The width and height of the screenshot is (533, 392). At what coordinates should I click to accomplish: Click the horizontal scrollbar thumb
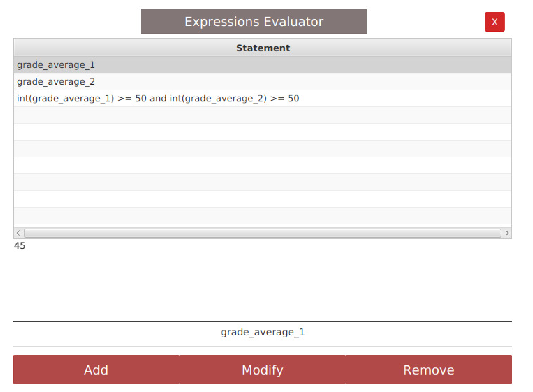pyautogui.click(x=262, y=233)
